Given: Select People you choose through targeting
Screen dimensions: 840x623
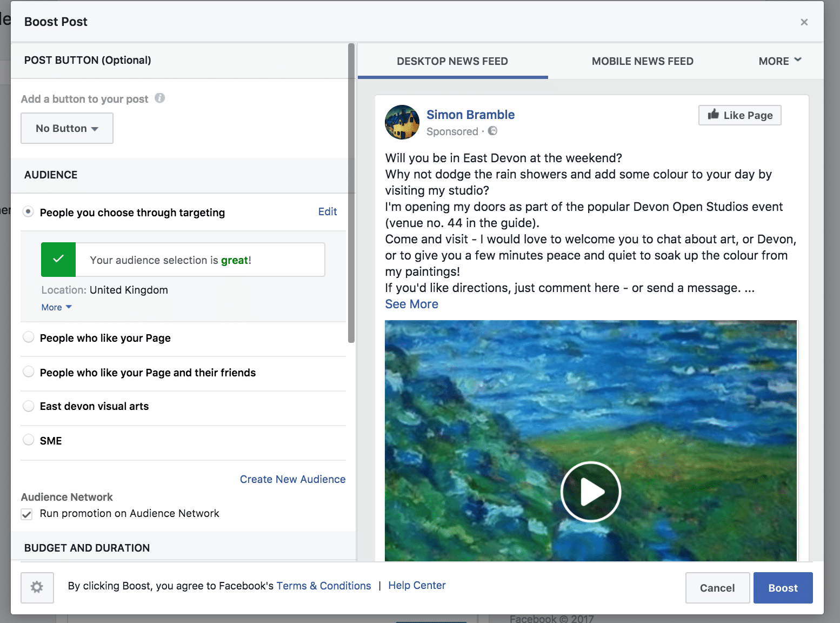Looking at the screenshot, I should click(28, 211).
